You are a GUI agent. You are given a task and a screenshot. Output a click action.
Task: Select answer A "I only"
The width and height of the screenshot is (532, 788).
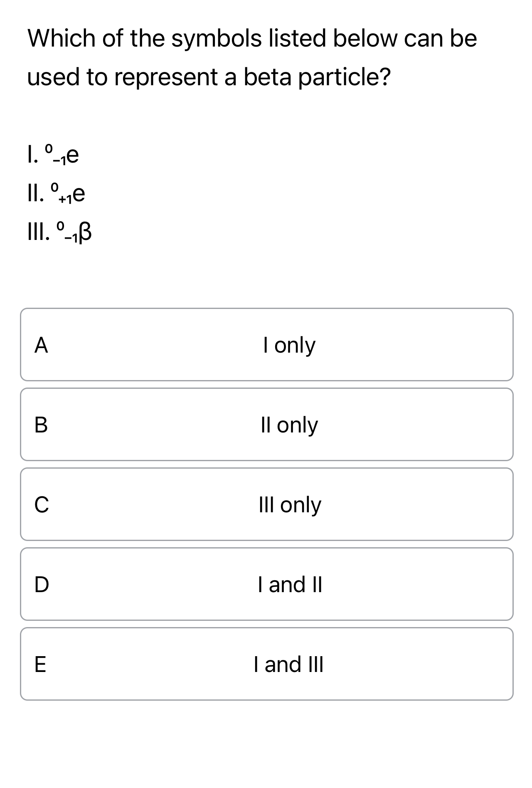[266, 344]
